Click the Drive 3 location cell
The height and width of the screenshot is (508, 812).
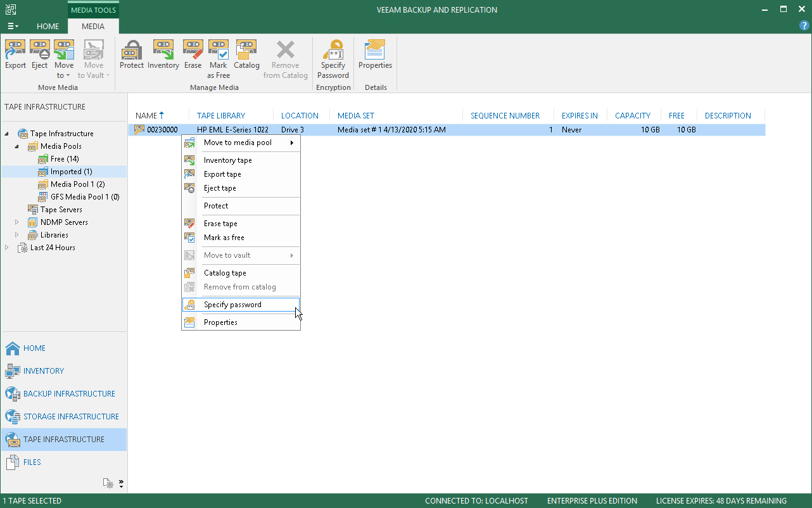pyautogui.click(x=293, y=130)
